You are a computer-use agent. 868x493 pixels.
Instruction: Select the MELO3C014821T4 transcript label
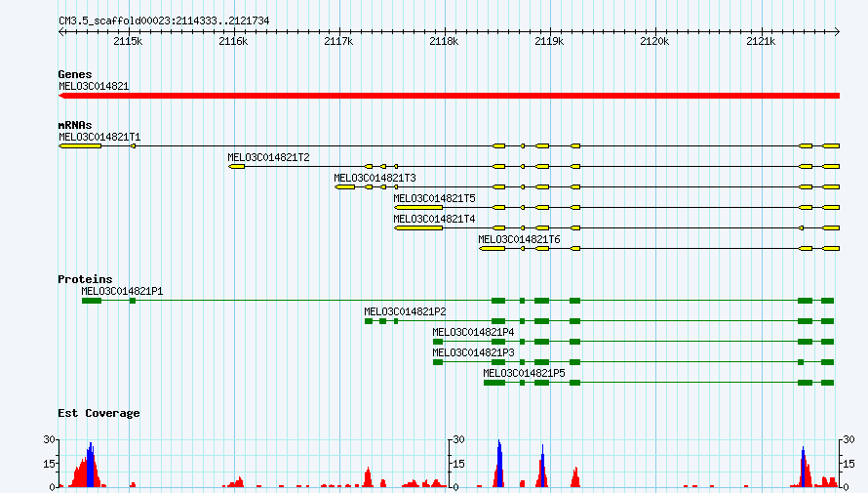(434, 219)
